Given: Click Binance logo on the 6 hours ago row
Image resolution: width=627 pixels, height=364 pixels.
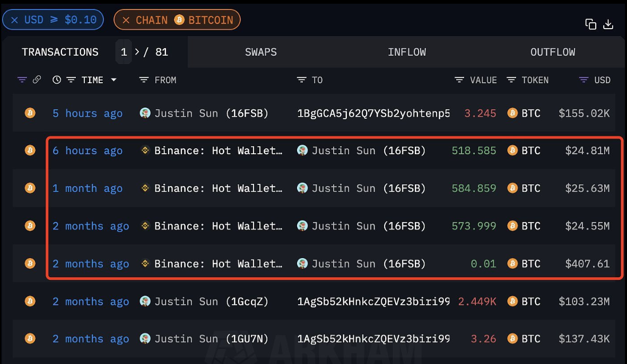Looking at the screenshot, I should 145,150.
